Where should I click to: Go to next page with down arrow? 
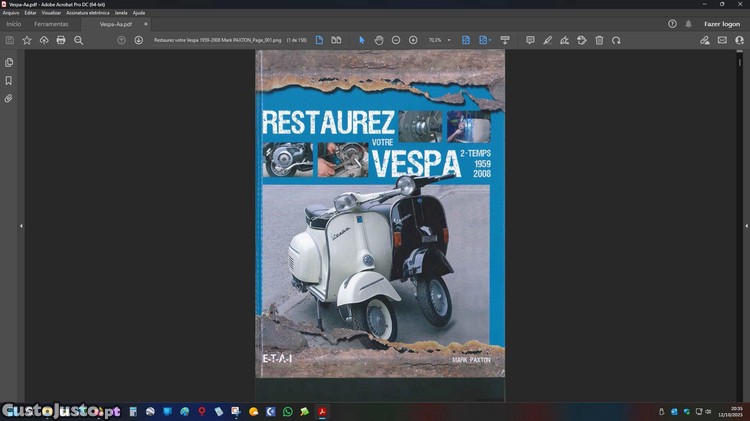[x=138, y=40]
